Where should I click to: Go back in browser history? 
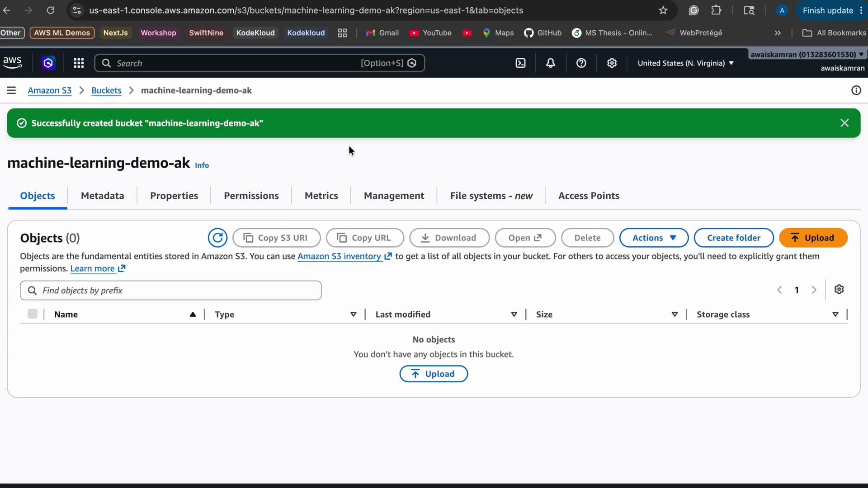click(7, 10)
